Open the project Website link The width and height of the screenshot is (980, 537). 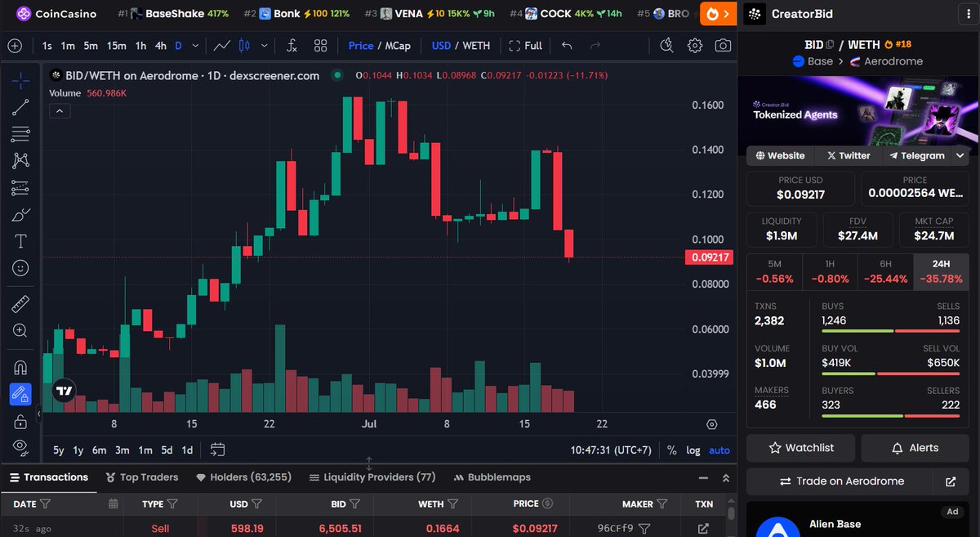(781, 155)
